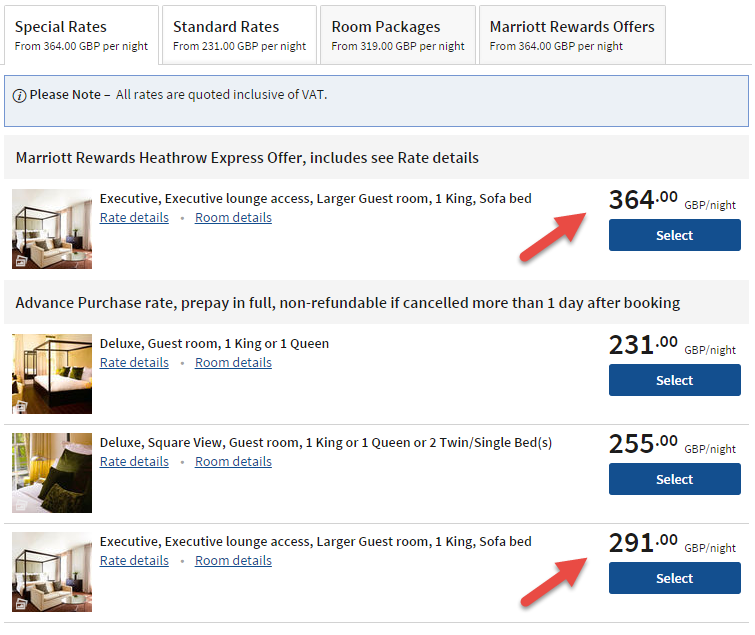Select the 231.00 GBP Deluxe room
The width and height of the screenshot is (755, 635).
click(675, 380)
